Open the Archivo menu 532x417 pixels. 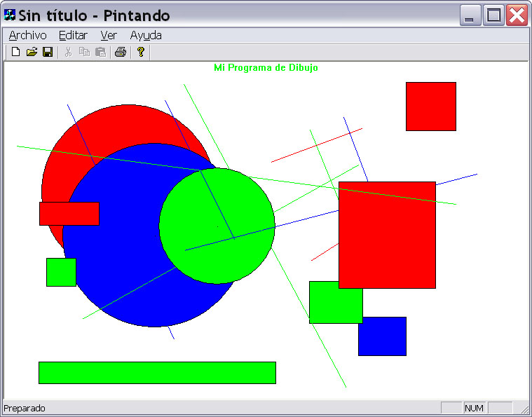coord(28,35)
